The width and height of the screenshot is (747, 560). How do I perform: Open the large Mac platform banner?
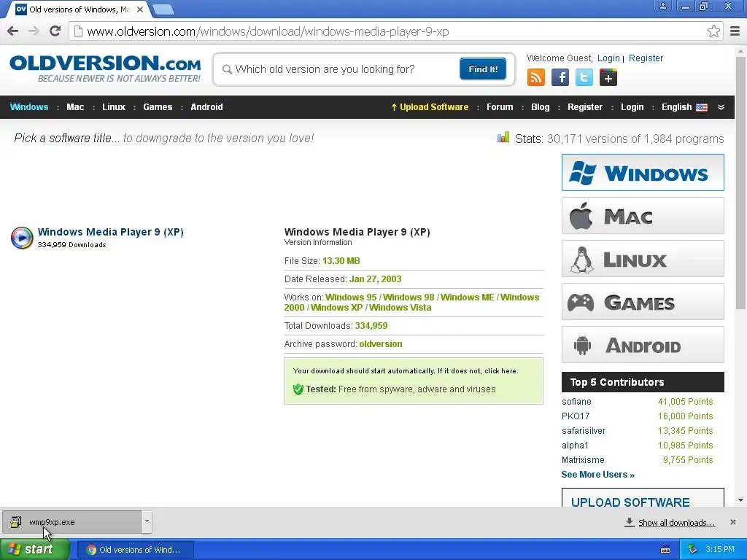click(x=643, y=216)
